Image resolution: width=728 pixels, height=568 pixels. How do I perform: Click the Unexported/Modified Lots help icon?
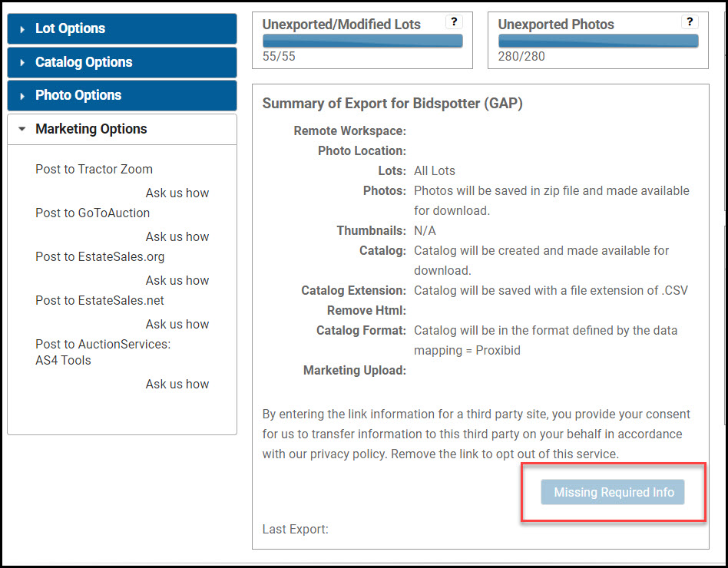click(x=454, y=22)
